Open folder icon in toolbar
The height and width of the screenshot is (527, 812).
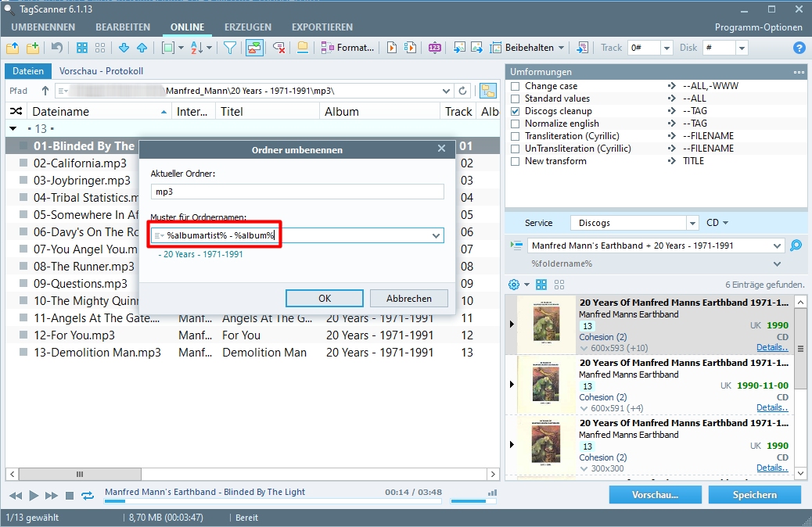13,48
